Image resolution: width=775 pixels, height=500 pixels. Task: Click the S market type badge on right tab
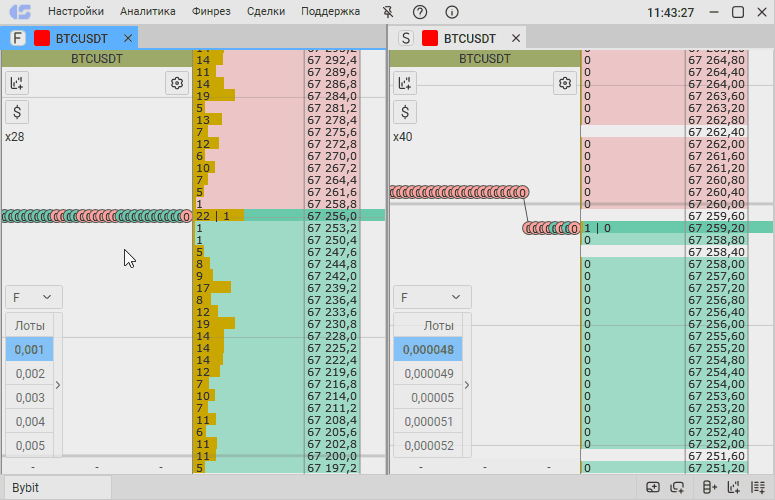(406, 38)
